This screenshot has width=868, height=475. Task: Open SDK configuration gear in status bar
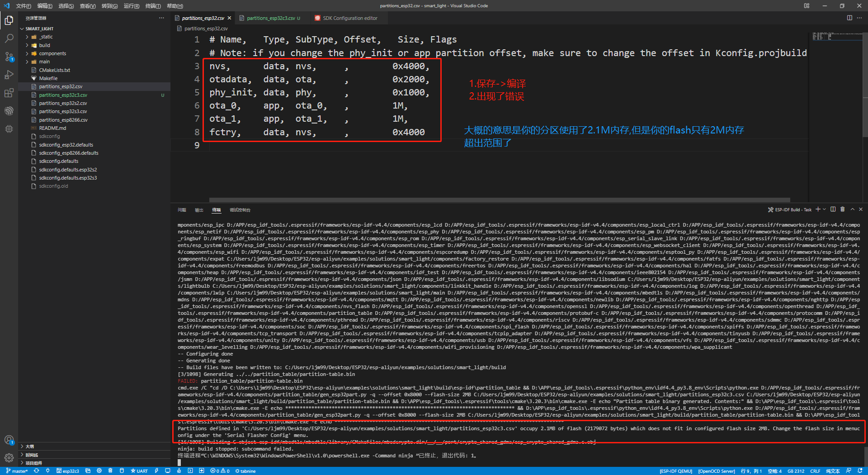99,471
